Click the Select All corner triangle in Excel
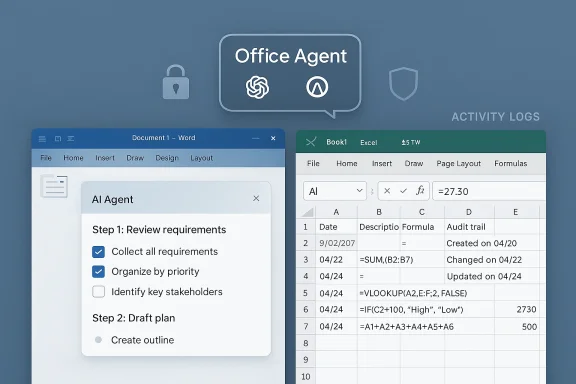The width and height of the screenshot is (576, 384). (307, 212)
